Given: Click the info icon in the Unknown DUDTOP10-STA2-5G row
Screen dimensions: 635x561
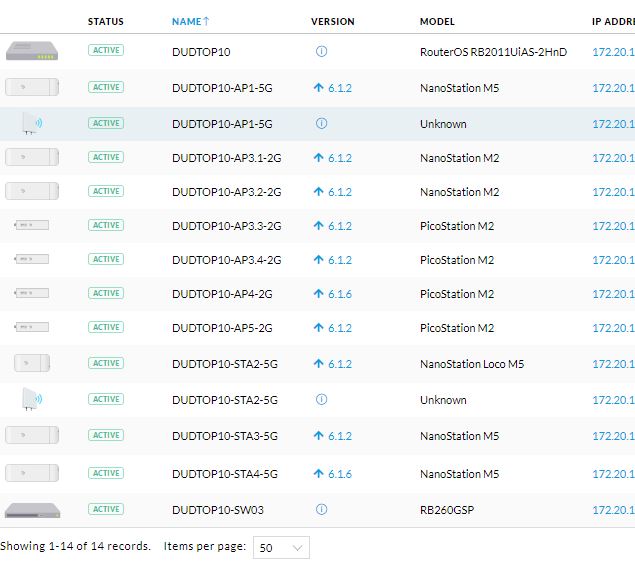Looking at the screenshot, I should [321, 399].
